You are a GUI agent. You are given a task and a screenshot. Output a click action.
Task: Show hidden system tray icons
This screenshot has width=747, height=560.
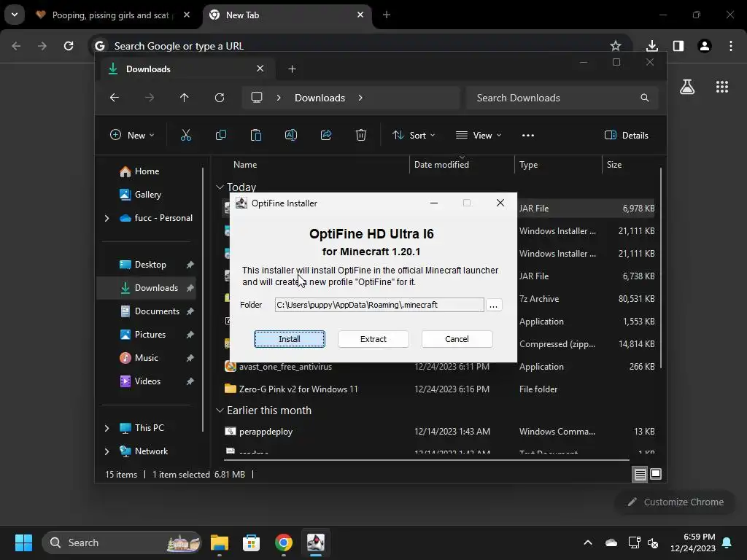pos(588,542)
